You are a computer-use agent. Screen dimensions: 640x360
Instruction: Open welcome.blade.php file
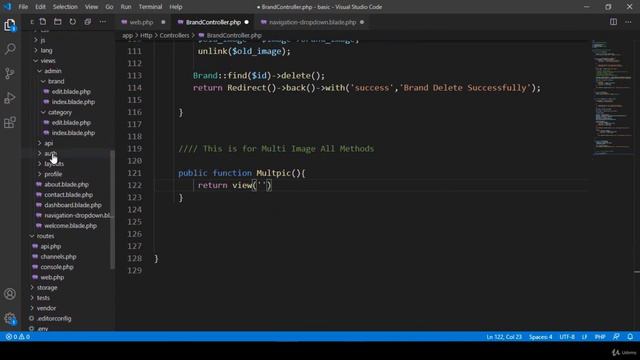click(x=70, y=226)
